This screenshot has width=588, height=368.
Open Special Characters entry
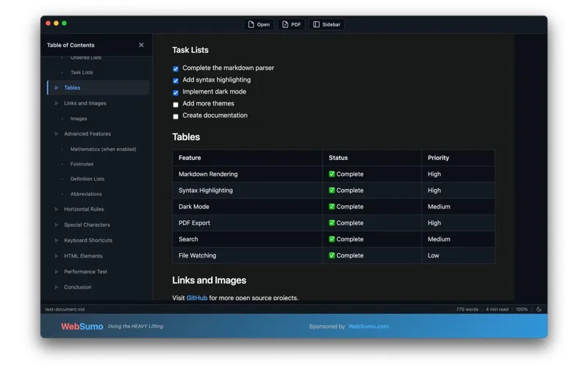point(87,225)
